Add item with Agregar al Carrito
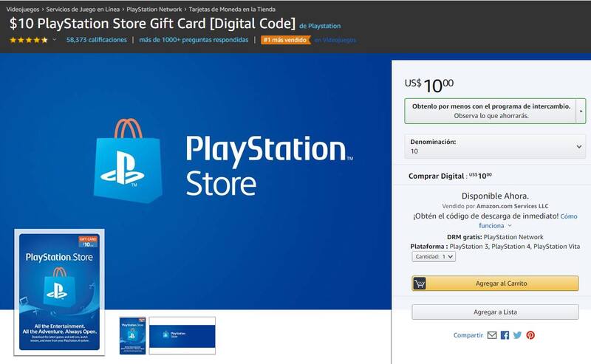The height and width of the screenshot is (364, 591). tap(495, 284)
